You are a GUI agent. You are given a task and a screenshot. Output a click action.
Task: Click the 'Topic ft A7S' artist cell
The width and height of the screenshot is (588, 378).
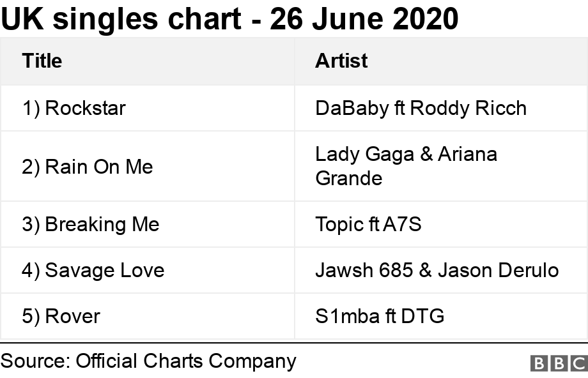pyautogui.click(x=368, y=224)
